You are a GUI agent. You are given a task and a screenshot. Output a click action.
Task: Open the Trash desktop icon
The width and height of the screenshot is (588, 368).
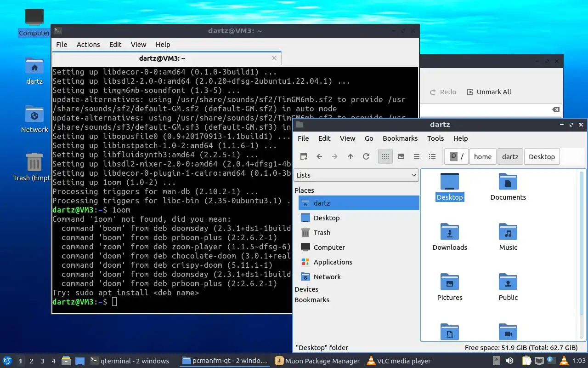click(34, 167)
